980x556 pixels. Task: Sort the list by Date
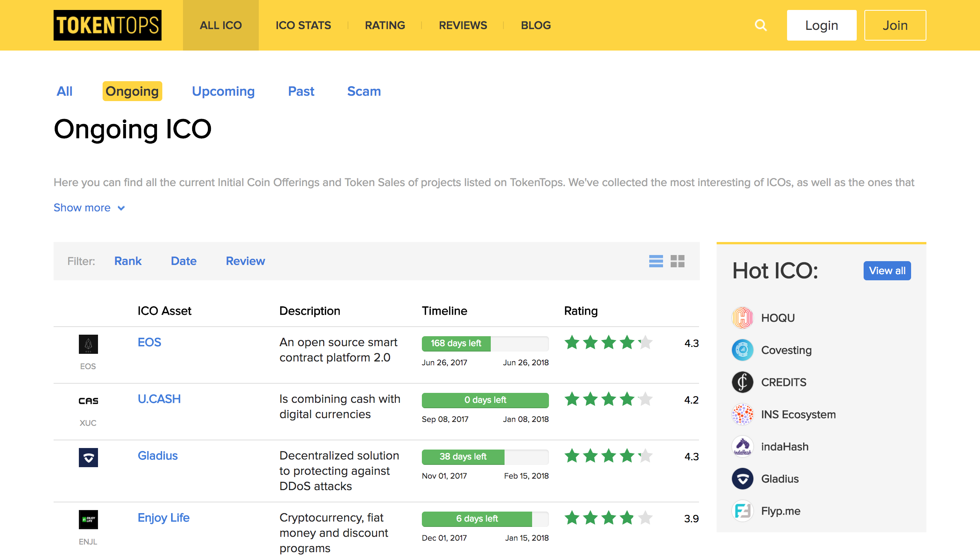pyautogui.click(x=183, y=261)
